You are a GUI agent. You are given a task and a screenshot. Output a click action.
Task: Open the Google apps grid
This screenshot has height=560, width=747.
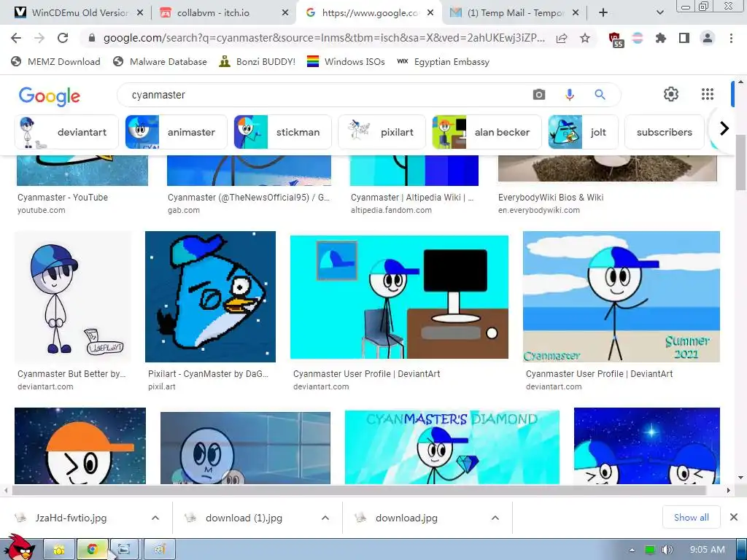point(708,94)
